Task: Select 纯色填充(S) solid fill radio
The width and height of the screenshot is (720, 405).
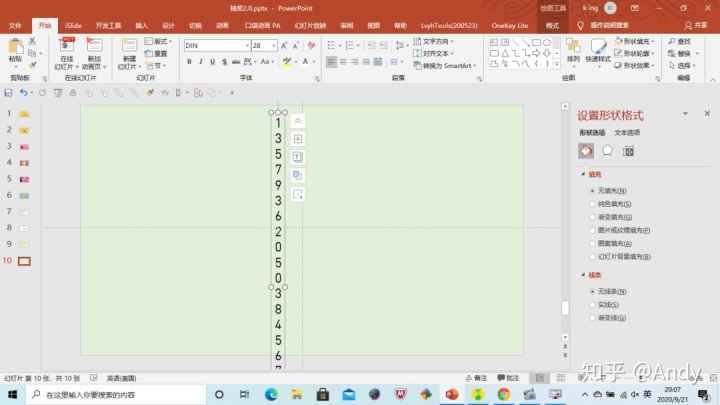Action: [592, 204]
